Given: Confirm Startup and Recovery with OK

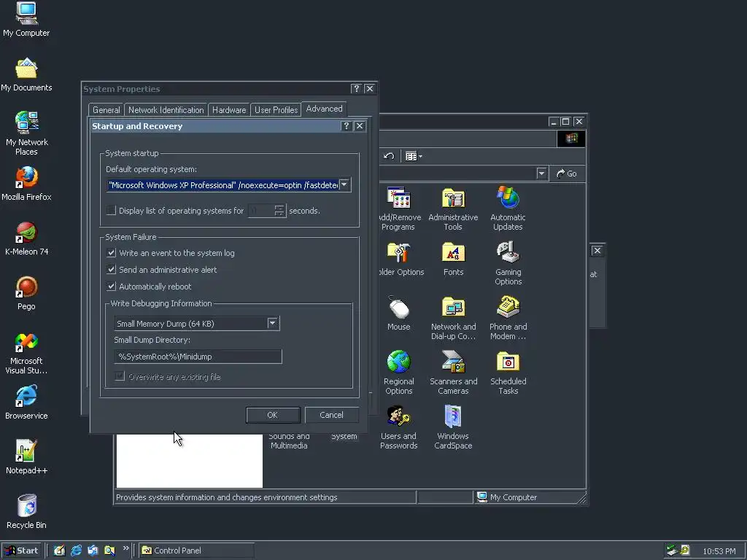Looking at the screenshot, I should point(273,415).
